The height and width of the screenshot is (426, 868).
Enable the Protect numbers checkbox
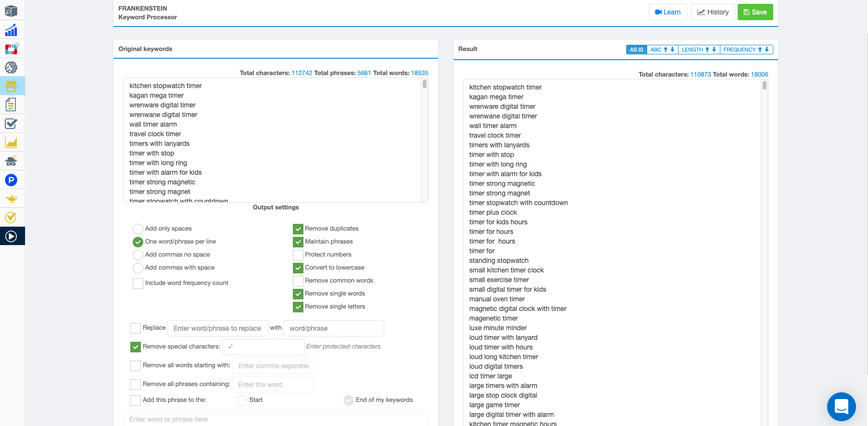click(298, 255)
